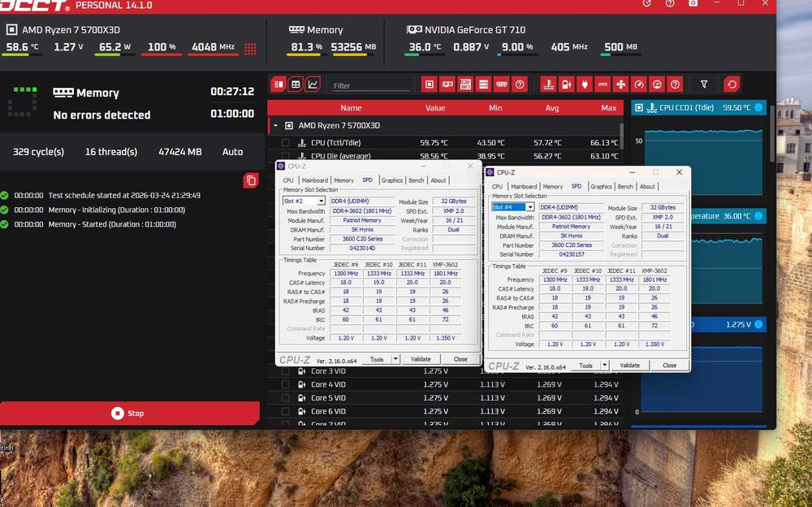The height and width of the screenshot is (507, 812).
Task: Select log entry 'Test schedule started at 2026-03-24'
Action: (x=124, y=196)
